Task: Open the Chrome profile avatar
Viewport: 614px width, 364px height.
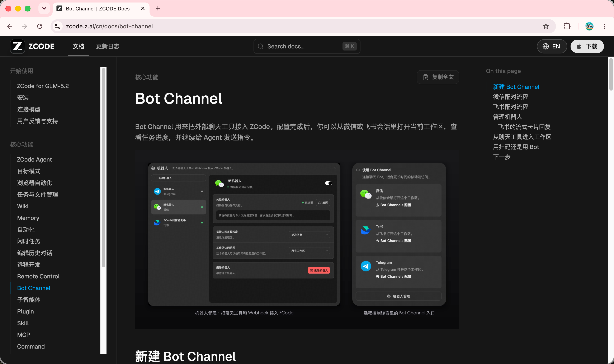Action: [589, 26]
